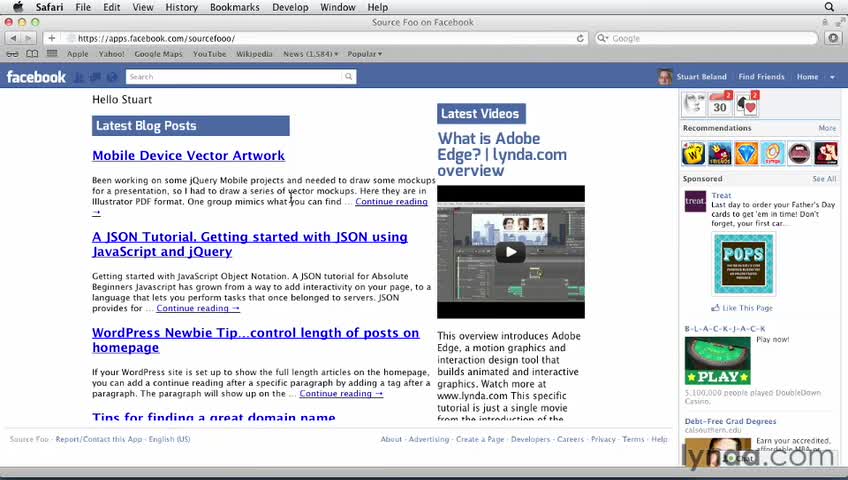Open calendar app icon showing 30

[x=720, y=103]
